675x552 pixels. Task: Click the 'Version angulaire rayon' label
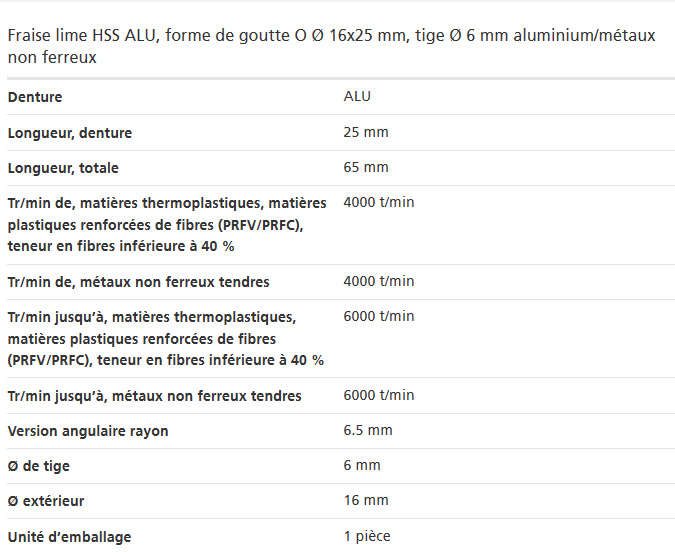(88, 431)
